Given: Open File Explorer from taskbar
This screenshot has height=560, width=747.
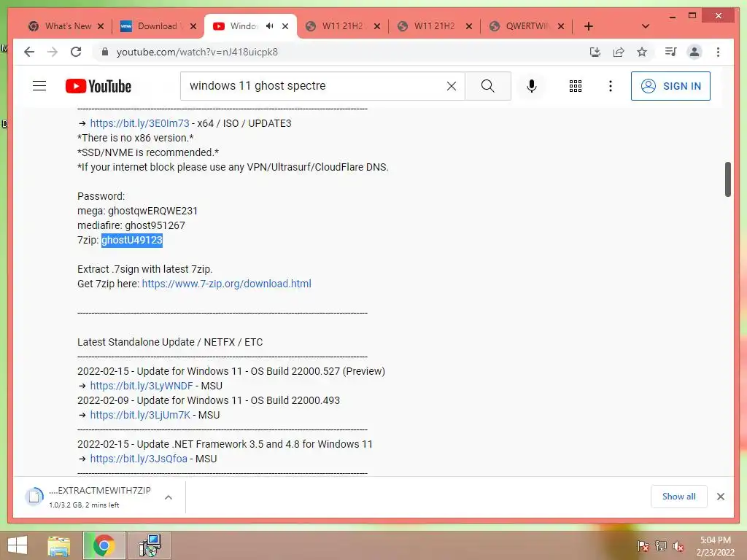Looking at the screenshot, I should (x=59, y=545).
